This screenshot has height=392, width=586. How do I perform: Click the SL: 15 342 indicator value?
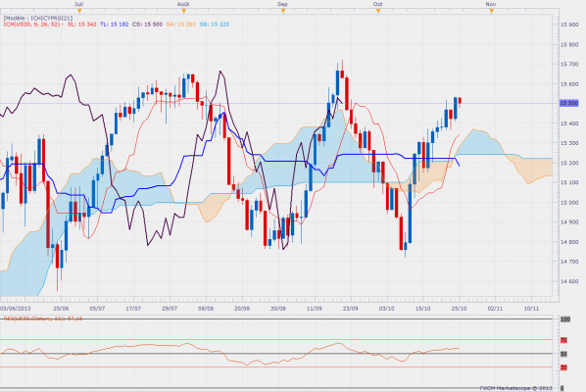pyautogui.click(x=82, y=24)
